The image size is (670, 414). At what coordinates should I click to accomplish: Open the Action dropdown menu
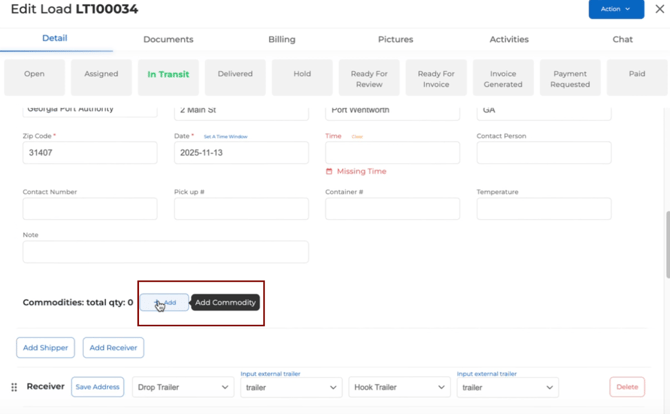click(x=615, y=9)
